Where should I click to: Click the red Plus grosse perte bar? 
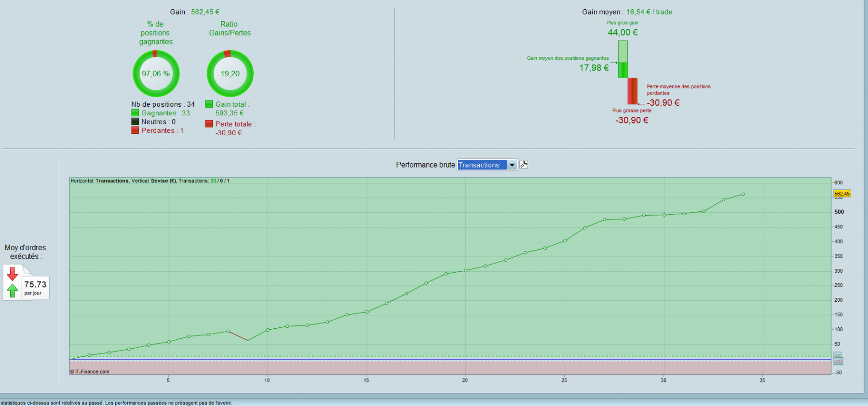632,91
